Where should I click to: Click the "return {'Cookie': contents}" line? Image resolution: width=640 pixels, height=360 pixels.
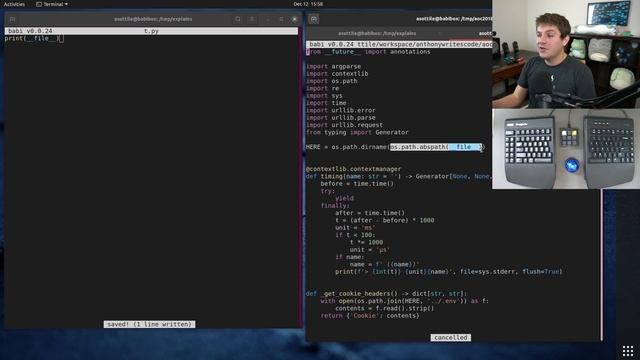pyautogui.click(x=370, y=316)
